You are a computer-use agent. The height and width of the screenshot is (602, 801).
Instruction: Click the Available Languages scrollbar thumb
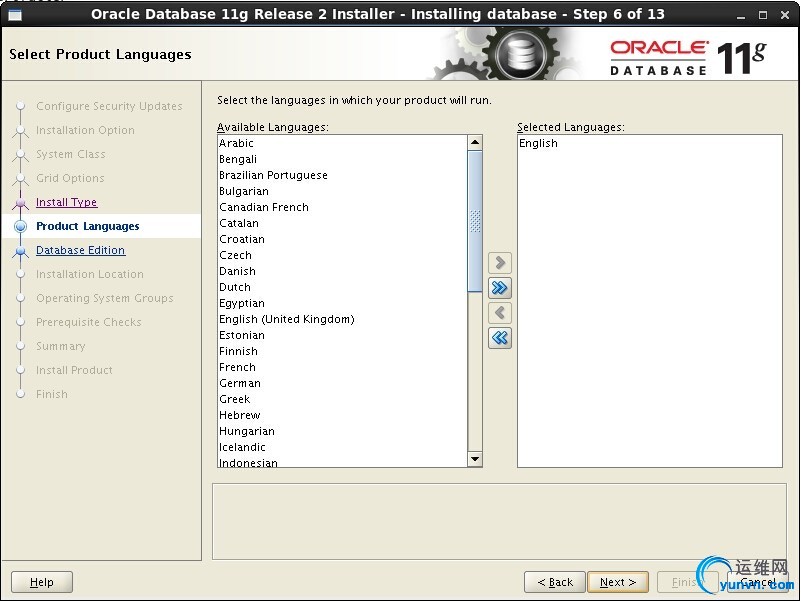(x=475, y=221)
